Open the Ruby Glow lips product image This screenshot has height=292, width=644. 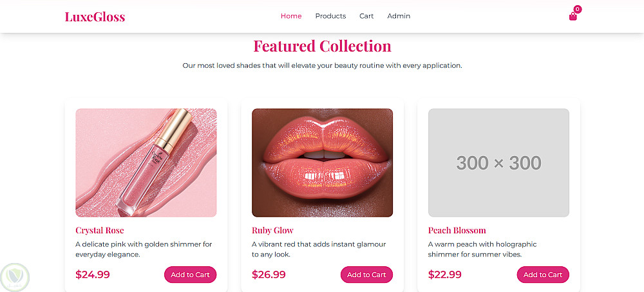pyautogui.click(x=322, y=162)
